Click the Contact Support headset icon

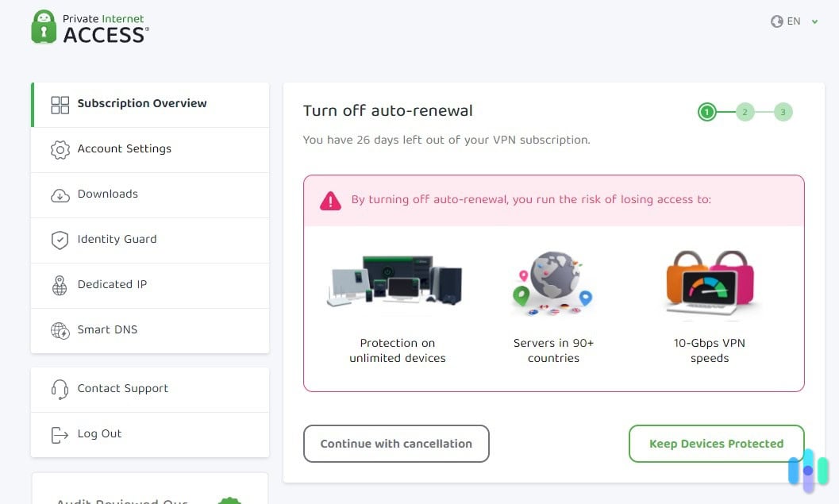(x=60, y=389)
